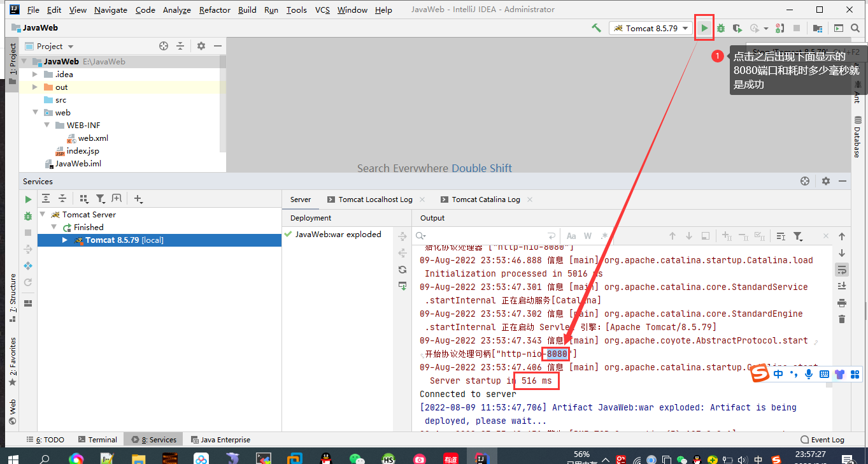Collapse the Tomcat Server node
This screenshot has height=464, width=868.
[43, 215]
